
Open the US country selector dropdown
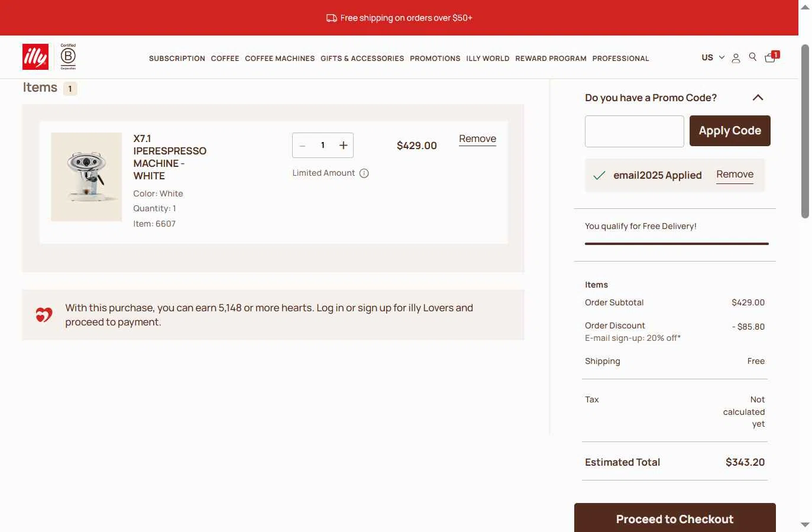(x=713, y=57)
